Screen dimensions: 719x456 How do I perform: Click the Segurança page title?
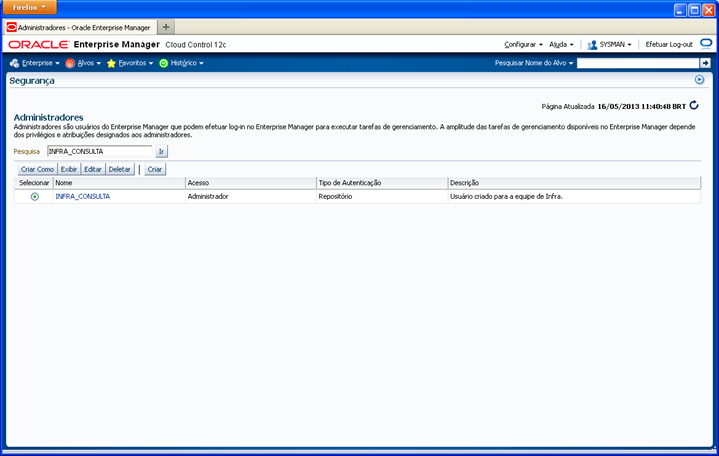pos(32,80)
